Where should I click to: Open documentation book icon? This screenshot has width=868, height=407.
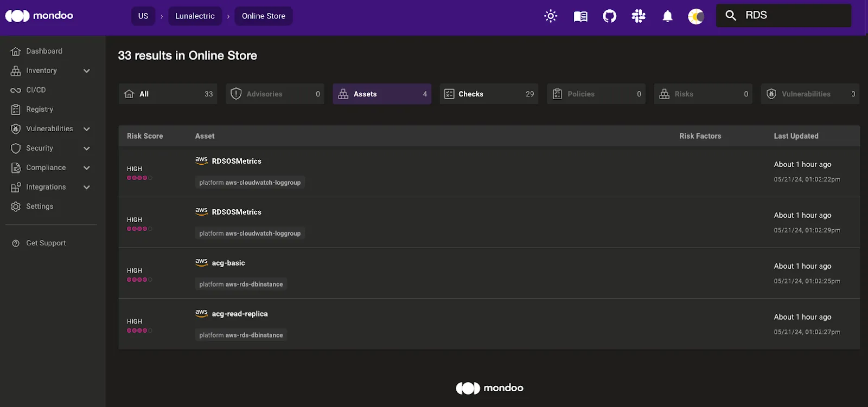580,16
